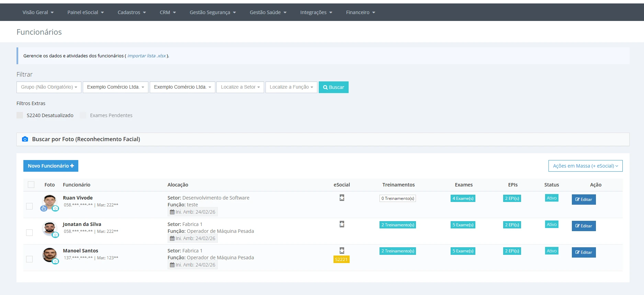This screenshot has height=295, width=644.
Task: Click the blue camera icon beside Buscar por Foto
Action: coord(25,139)
